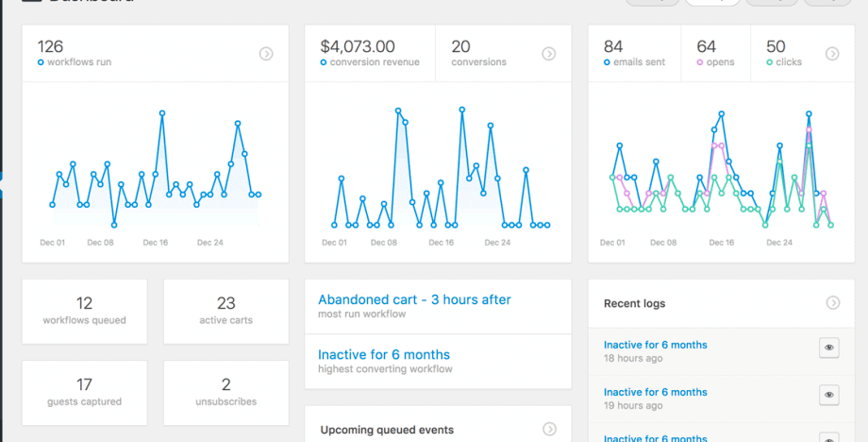Click the blue emails sent legend dot
This screenshot has height=442, width=868.
coord(607,62)
